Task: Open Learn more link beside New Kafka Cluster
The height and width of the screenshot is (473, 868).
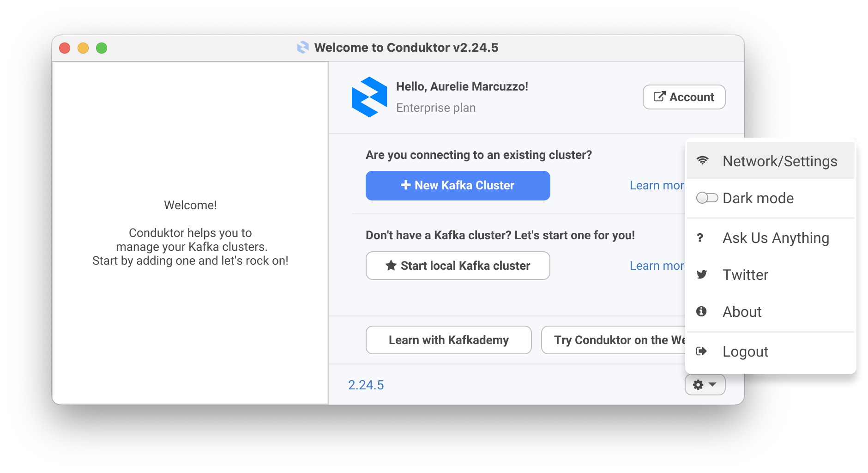Action: point(657,185)
